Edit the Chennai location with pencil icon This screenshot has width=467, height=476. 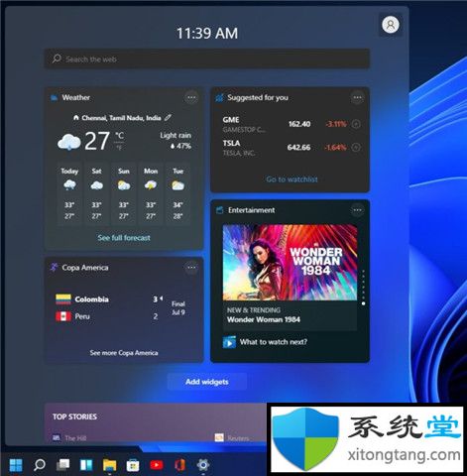(168, 117)
